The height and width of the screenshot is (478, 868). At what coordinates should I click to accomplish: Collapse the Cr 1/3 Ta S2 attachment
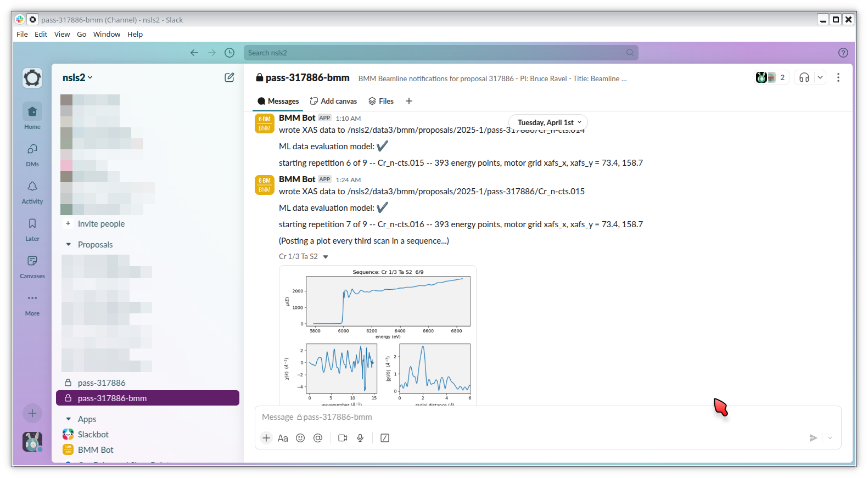point(326,257)
